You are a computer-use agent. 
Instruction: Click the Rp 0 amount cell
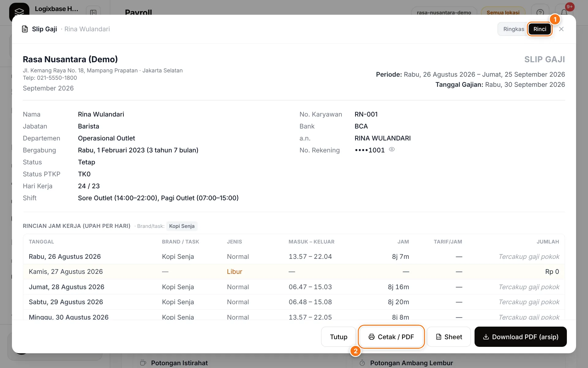tap(552, 272)
